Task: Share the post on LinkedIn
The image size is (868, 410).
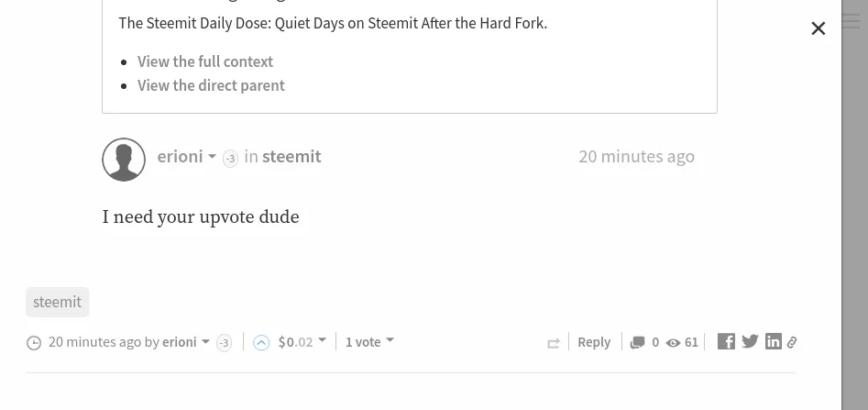Action: click(x=774, y=341)
